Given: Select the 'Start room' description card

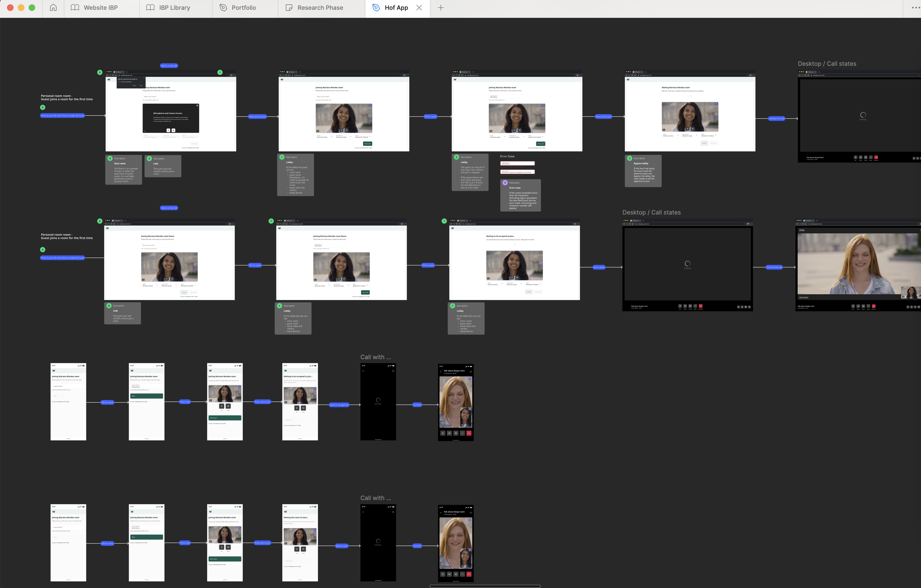Looking at the screenshot, I should (x=123, y=170).
